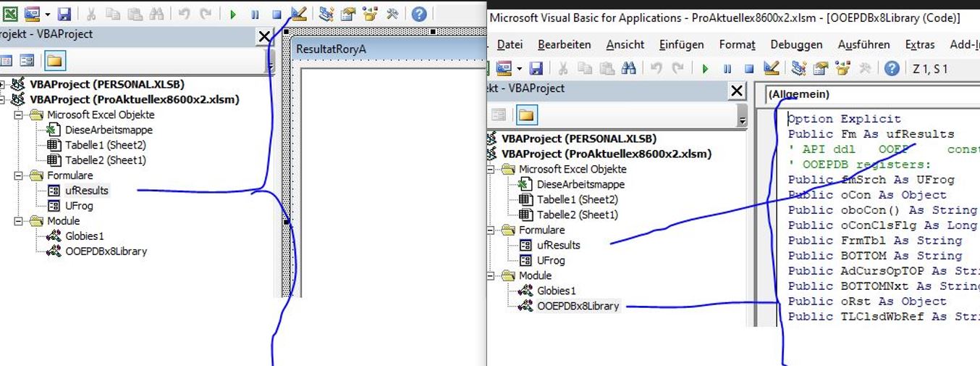
Task: Click the ResultatRoryA userform title bar
Action: tap(387, 49)
